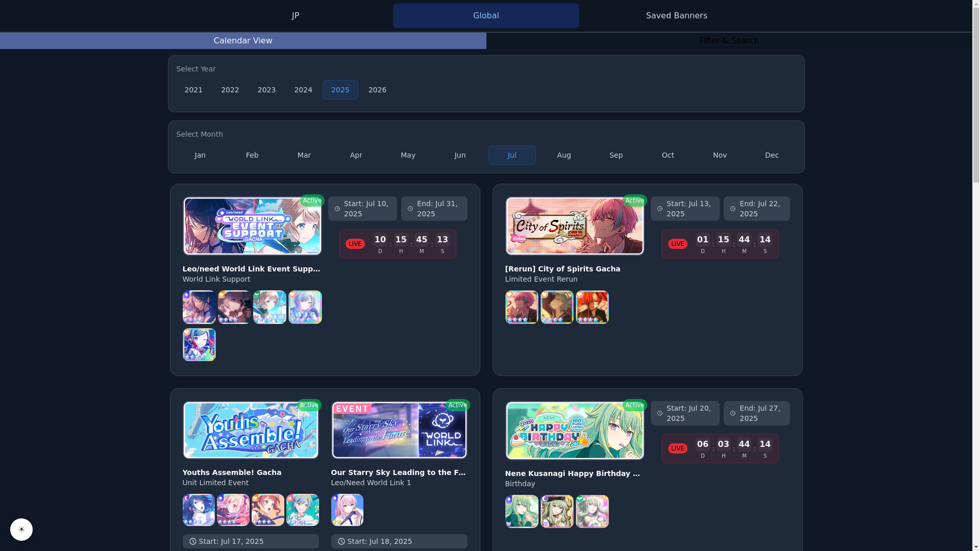Click the 'End: Jul 31, 2025' label

click(434, 209)
